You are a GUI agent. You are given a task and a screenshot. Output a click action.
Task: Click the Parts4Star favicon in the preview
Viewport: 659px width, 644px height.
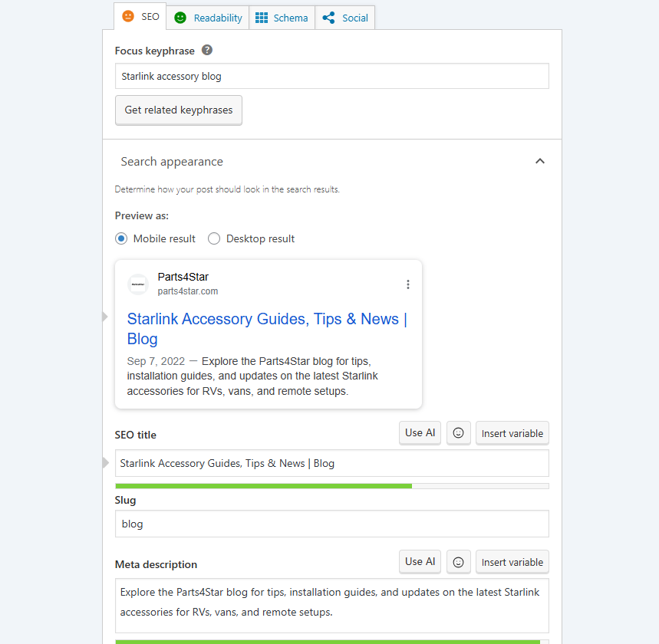[137, 284]
